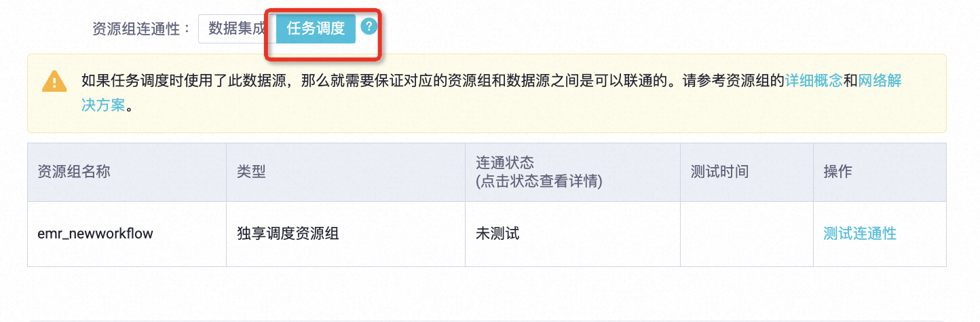Click the yellow warning triangle icon
Screen dimensions: 980x322
(x=54, y=81)
